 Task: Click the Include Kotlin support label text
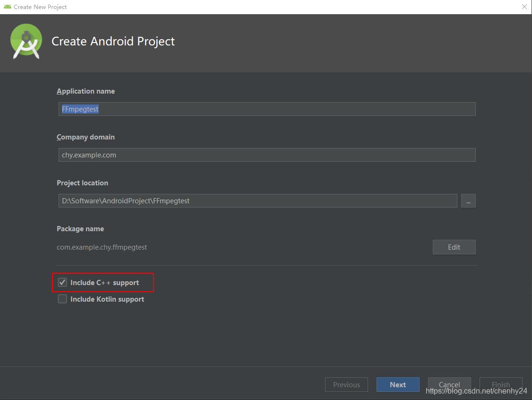107,299
